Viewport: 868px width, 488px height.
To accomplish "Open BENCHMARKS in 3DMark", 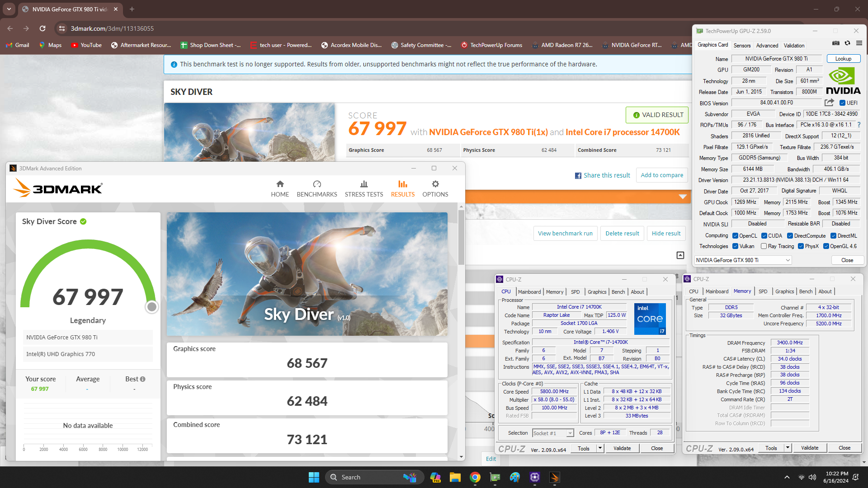I will (317, 189).
